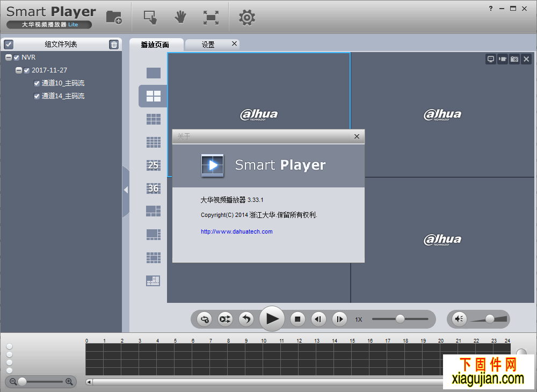Switch to 设置 tab
This screenshot has width=537, height=392.
208,45
